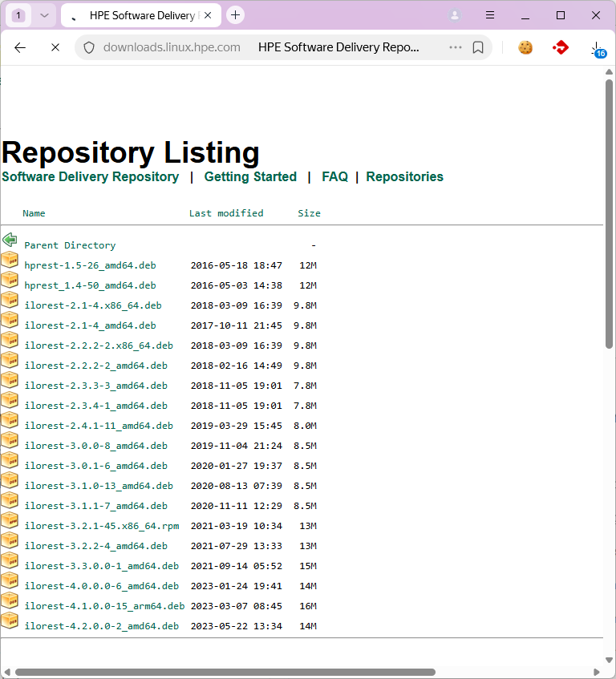Screen dimensions: 616x679
Task: Click package icon beside hprest-1.5-26_amd64.deb
Action: point(10,260)
